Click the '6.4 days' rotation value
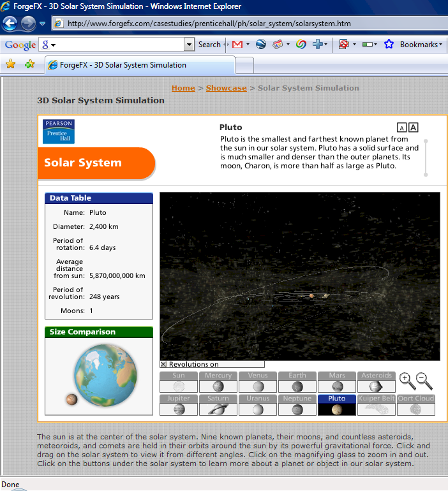The height and width of the screenshot is (491, 448). click(x=103, y=247)
